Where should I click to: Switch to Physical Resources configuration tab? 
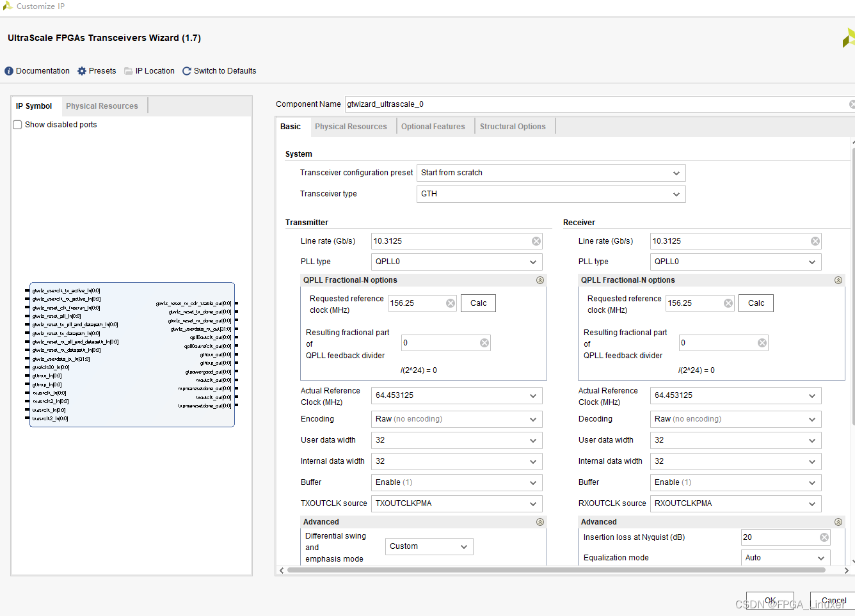pyautogui.click(x=351, y=127)
